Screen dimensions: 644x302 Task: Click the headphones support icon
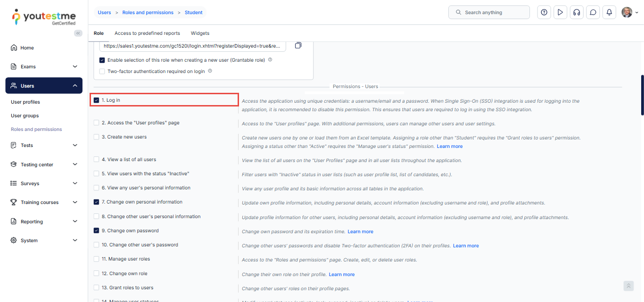(x=576, y=12)
